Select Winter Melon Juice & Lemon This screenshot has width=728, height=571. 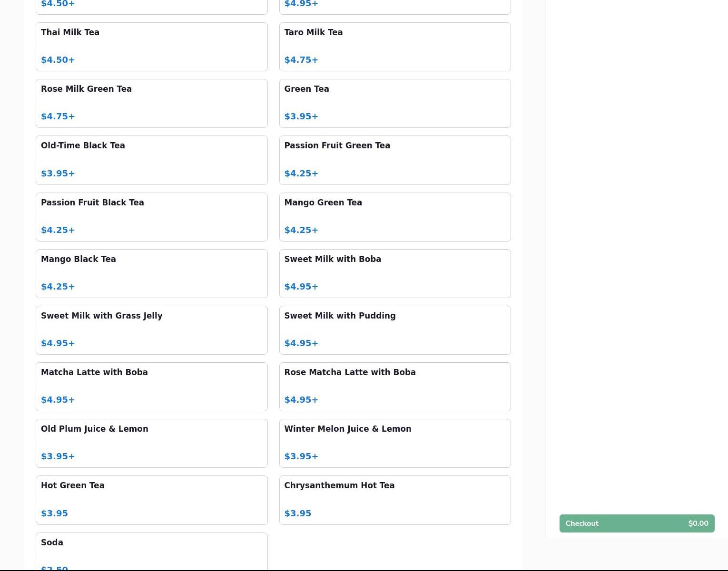pyautogui.click(x=394, y=443)
